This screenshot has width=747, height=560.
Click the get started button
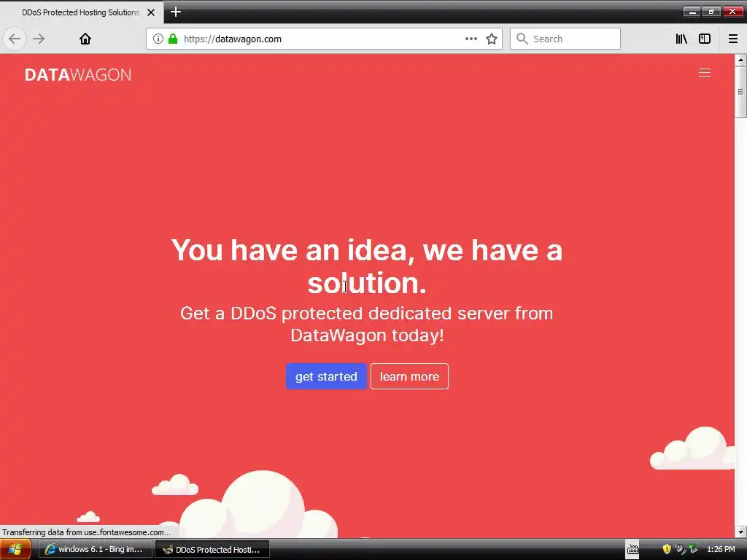click(x=326, y=376)
